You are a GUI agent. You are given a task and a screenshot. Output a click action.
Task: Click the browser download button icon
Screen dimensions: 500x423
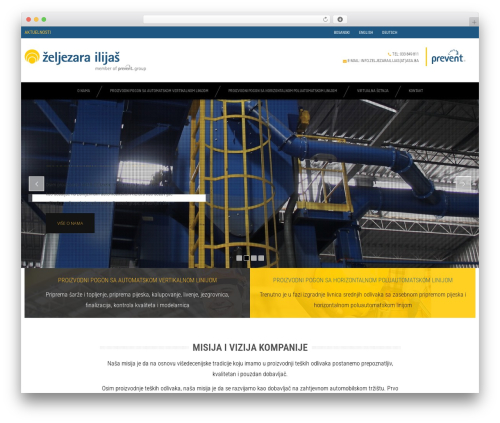(x=340, y=19)
